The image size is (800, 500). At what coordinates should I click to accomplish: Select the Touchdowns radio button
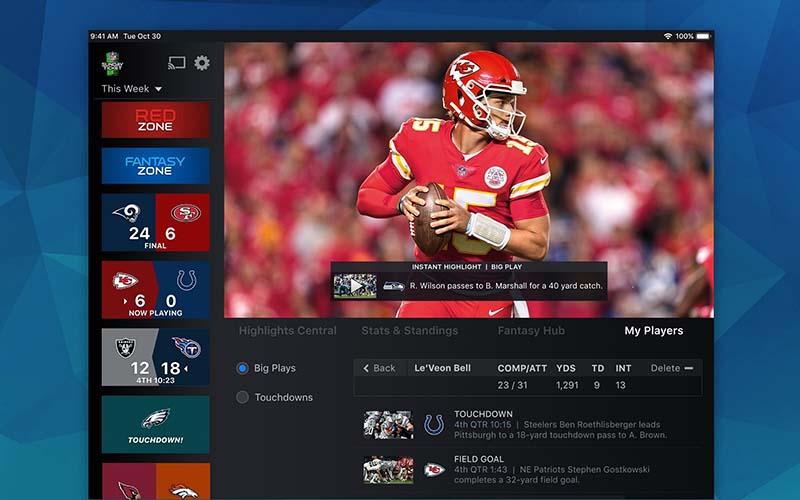pos(242,397)
